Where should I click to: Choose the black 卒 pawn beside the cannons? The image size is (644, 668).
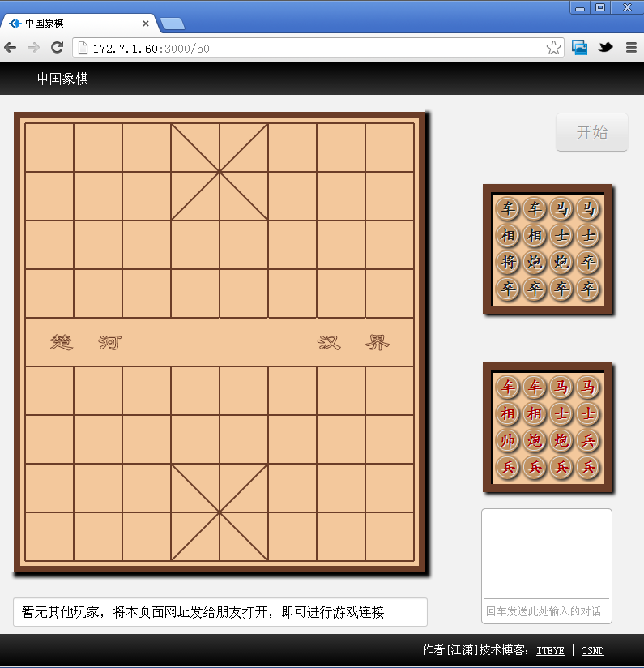click(588, 262)
